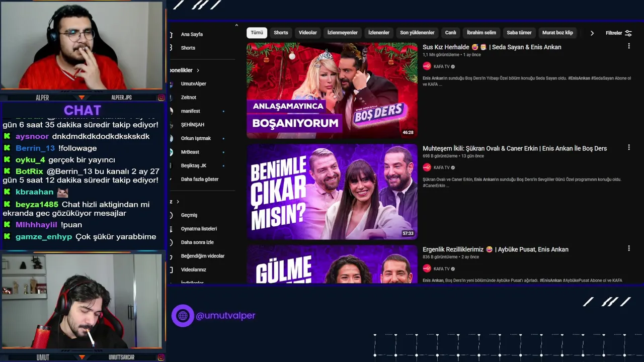This screenshot has width=644, height=362.
Task: Open Orkun Işıtmak subscription channel
Action: click(196, 138)
